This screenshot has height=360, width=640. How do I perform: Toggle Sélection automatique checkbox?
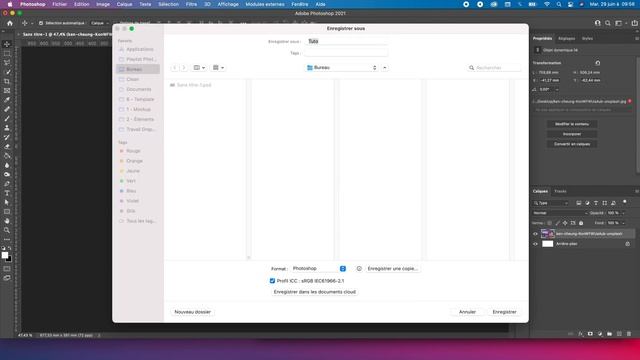pos(41,23)
